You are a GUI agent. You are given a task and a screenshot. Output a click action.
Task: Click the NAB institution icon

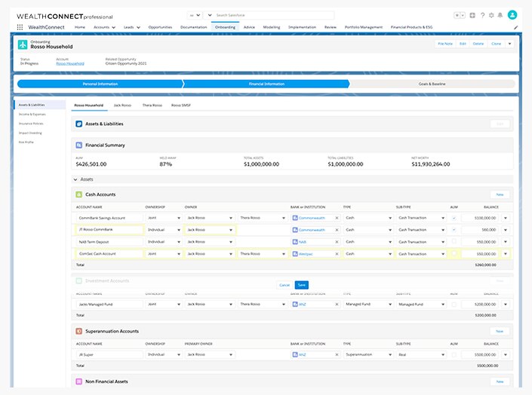click(x=295, y=242)
